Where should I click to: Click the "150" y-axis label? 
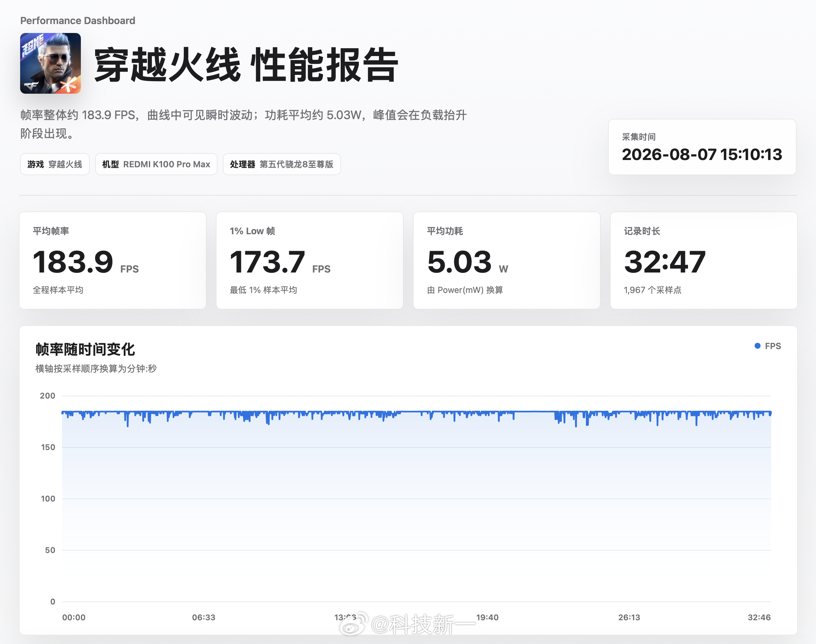pyautogui.click(x=48, y=447)
